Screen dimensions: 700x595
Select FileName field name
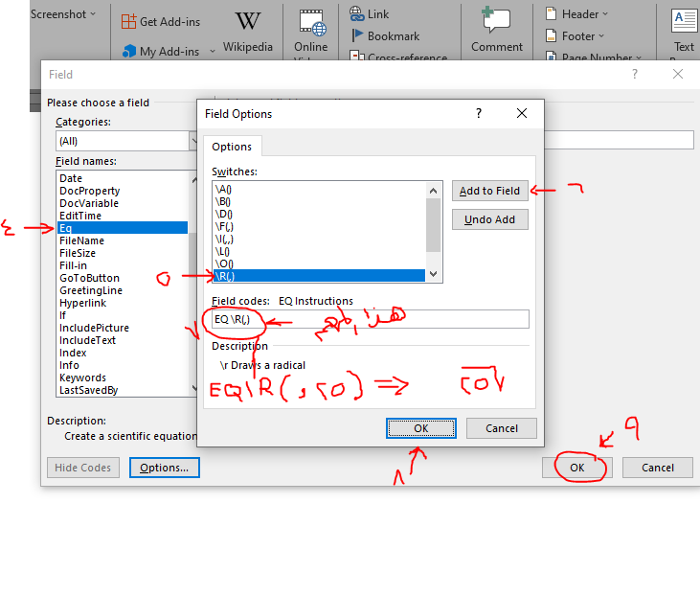tap(123, 240)
